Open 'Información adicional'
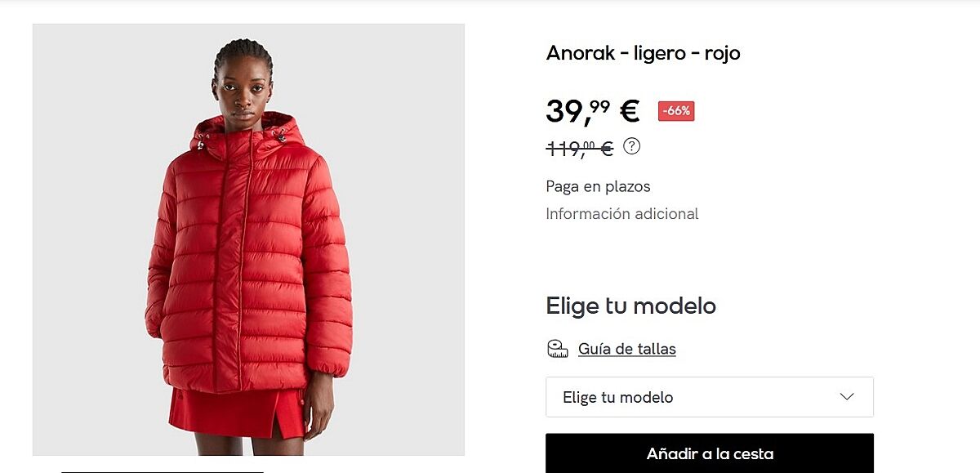 [622, 214]
